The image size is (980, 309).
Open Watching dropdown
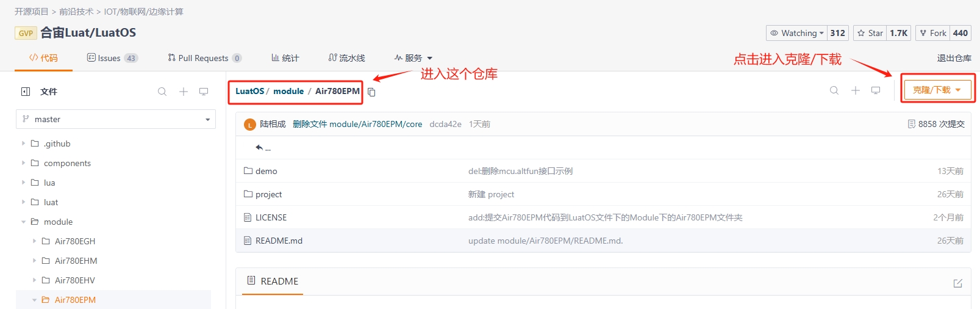click(x=797, y=33)
